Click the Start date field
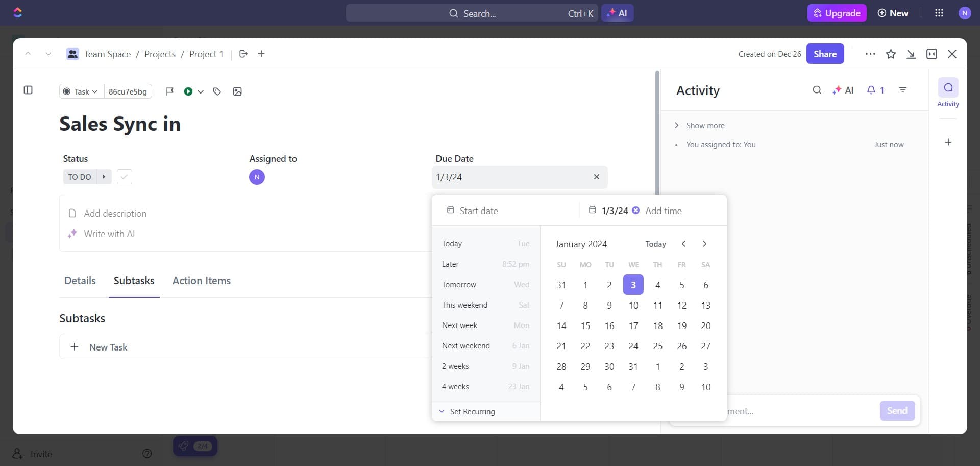This screenshot has height=466, width=980. coord(478,211)
